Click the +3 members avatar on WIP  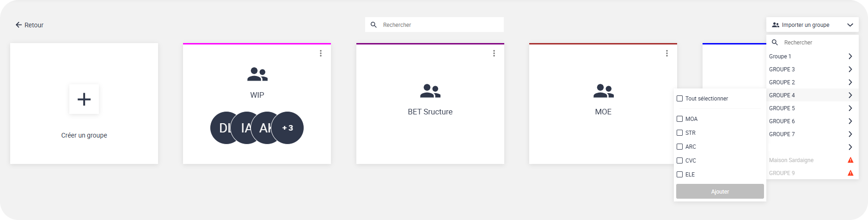coord(287,128)
